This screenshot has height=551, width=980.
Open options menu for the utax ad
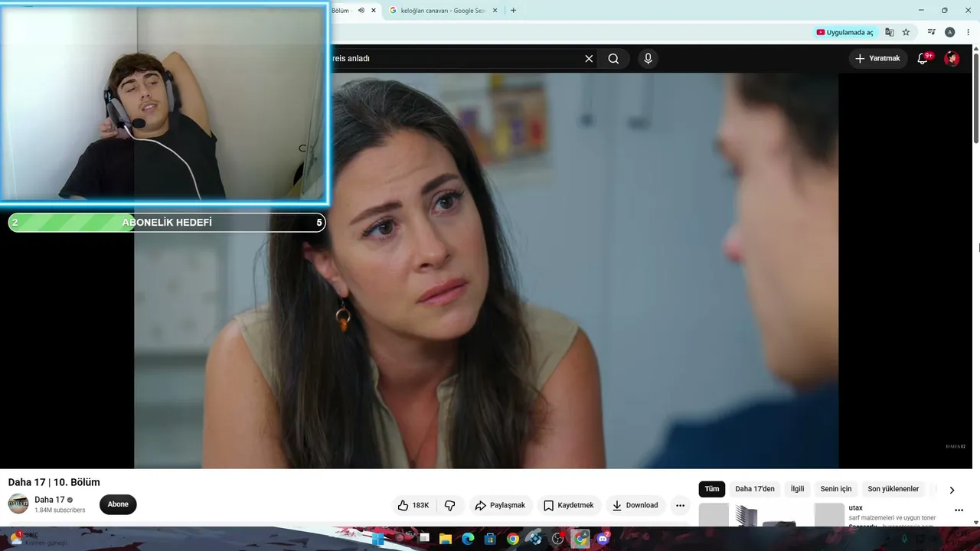click(x=959, y=510)
